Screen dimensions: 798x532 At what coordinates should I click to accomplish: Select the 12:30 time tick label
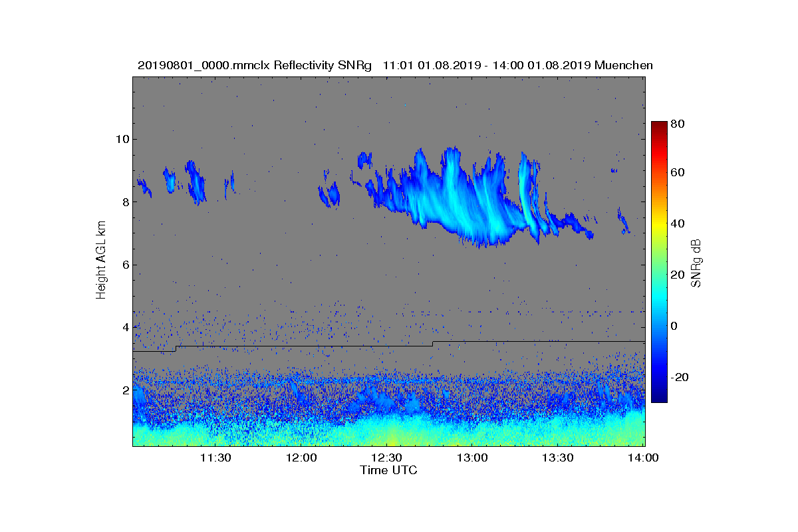(387, 458)
